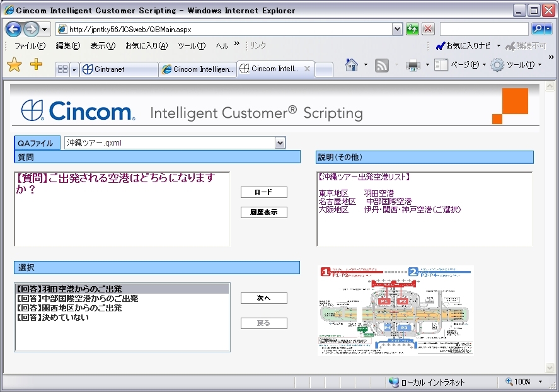559x392 pixels.
Task: Click the 100% zoom level button
Action: point(518,382)
